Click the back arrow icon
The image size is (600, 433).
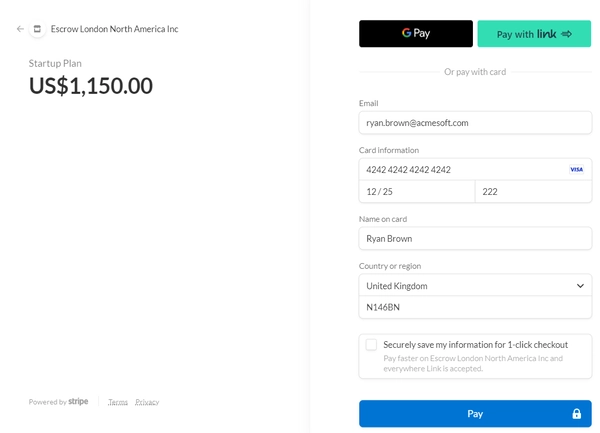20,29
